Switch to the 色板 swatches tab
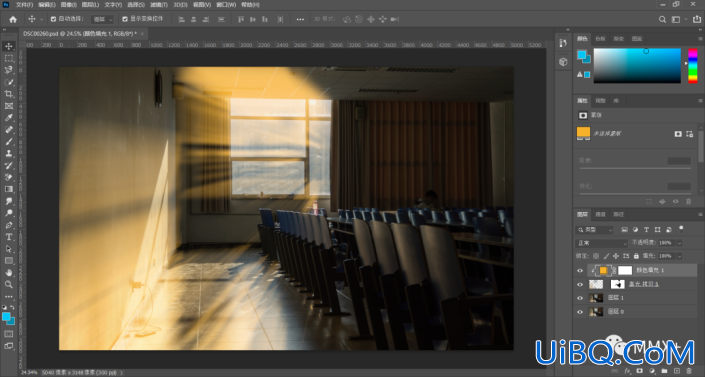 point(600,39)
